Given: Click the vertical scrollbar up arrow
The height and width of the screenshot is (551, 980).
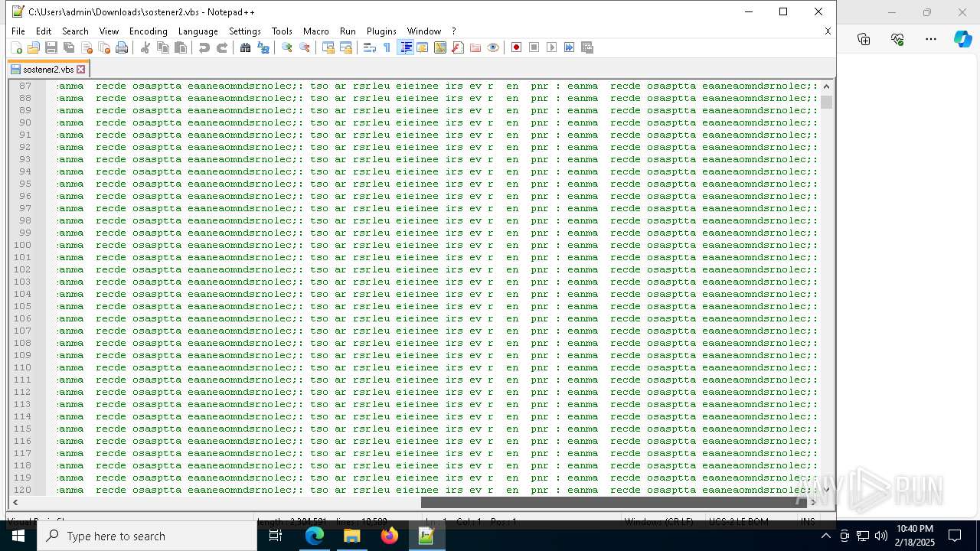Looking at the screenshot, I should click(x=826, y=86).
